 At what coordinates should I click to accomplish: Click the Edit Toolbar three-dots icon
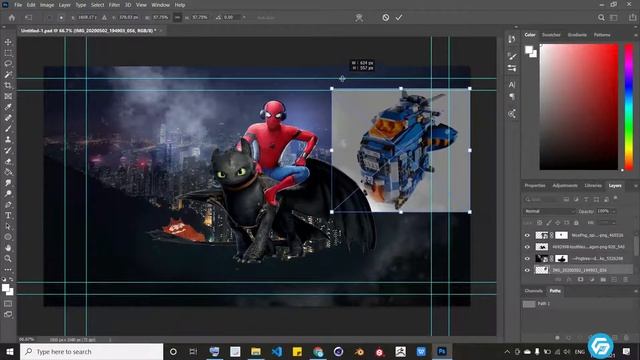click(x=8, y=269)
